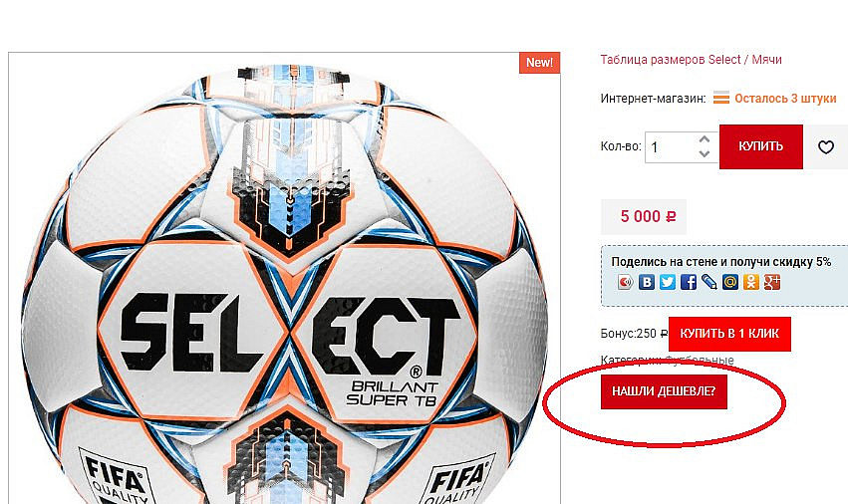Increase quantity with up arrow
The image size is (848, 504).
coord(705,139)
